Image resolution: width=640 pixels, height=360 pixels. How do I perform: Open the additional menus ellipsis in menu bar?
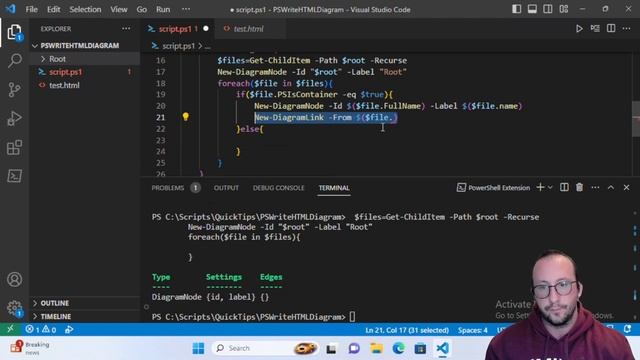pyautogui.click(x=186, y=9)
